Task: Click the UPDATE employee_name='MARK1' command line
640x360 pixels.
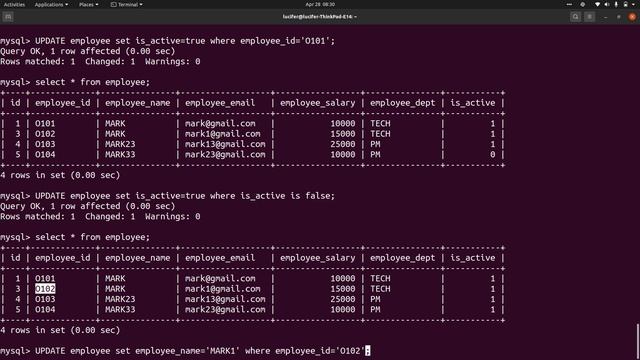Action: tap(200, 351)
